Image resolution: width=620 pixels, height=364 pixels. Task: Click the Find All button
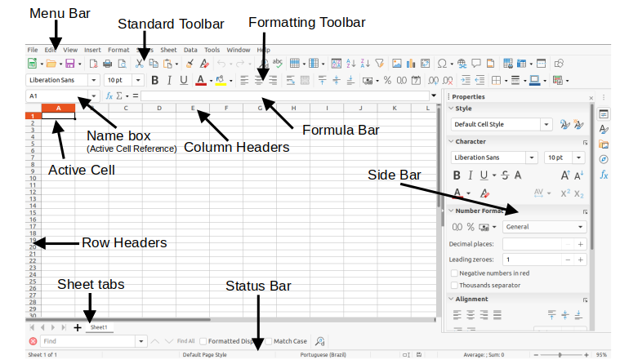click(x=186, y=341)
